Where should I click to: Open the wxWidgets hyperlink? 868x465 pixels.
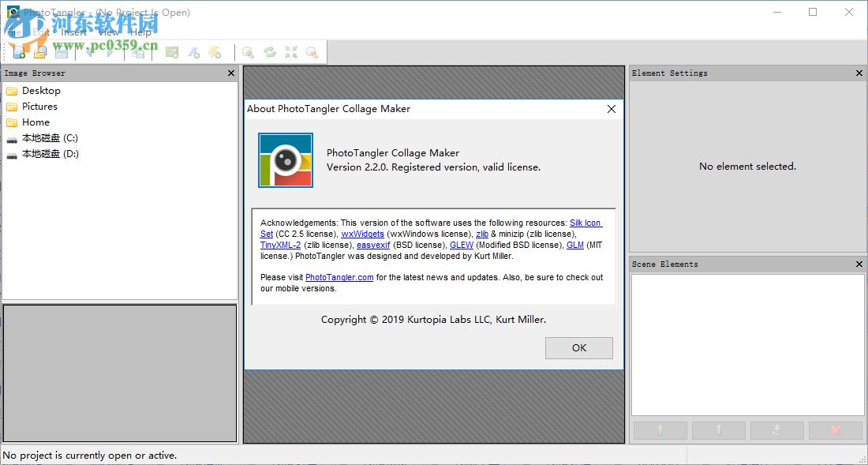pyautogui.click(x=364, y=234)
